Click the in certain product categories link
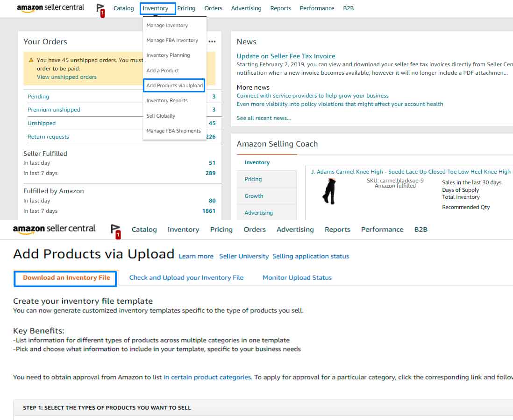 point(207,377)
